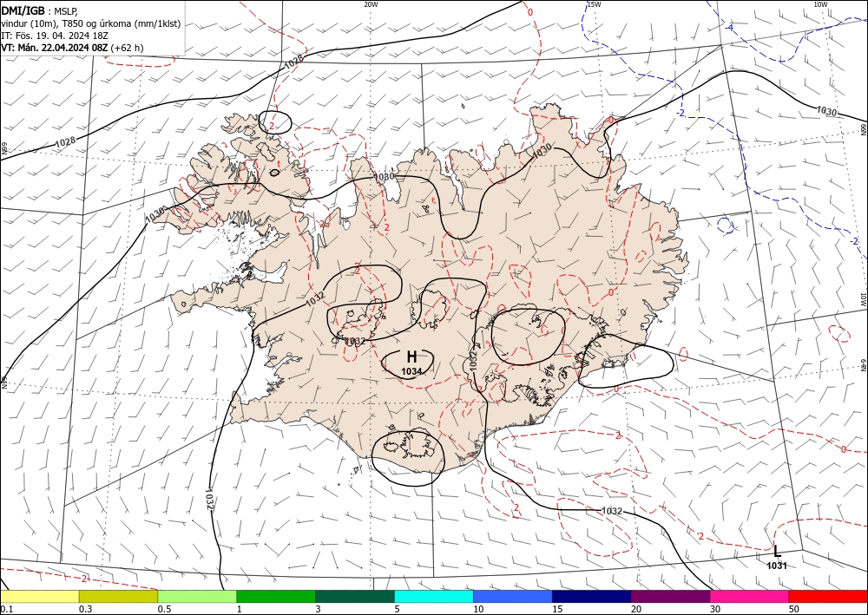Click the legend scale value 3
Screen dimensions: 868x615
(x=318, y=609)
